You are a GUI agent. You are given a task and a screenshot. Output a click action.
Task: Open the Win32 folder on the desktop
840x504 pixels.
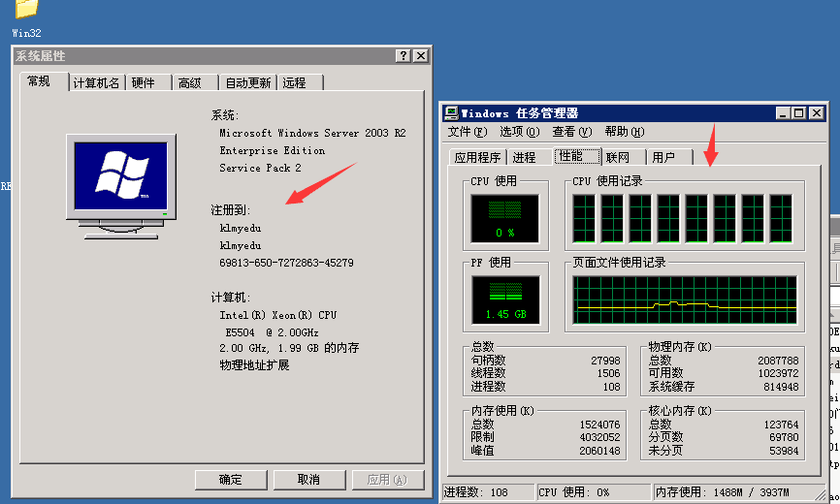click(26, 12)
